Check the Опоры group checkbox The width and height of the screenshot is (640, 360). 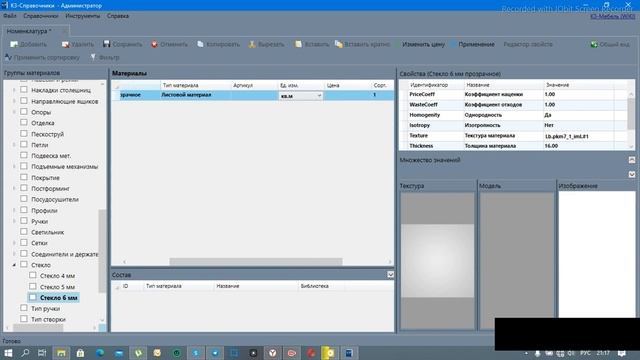coord(24,111)
